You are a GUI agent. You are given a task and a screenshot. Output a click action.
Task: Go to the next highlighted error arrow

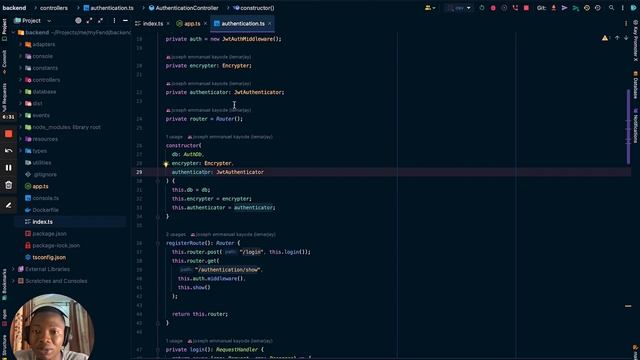(x=626, y=38)
